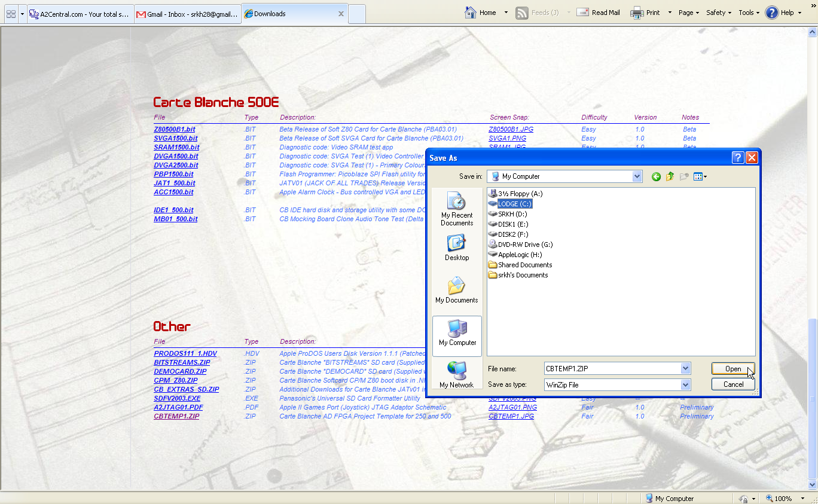Image resolution: width=818 pixels, height=504 pixels.
Task: Click the Feeds RSS icon
Action: (x=521, y=13)
